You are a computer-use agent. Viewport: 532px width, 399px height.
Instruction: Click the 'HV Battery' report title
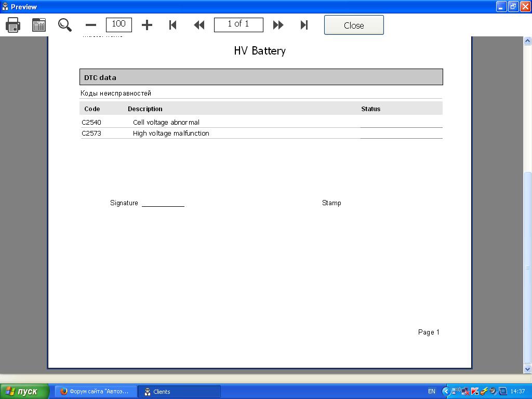coord(260,51)
